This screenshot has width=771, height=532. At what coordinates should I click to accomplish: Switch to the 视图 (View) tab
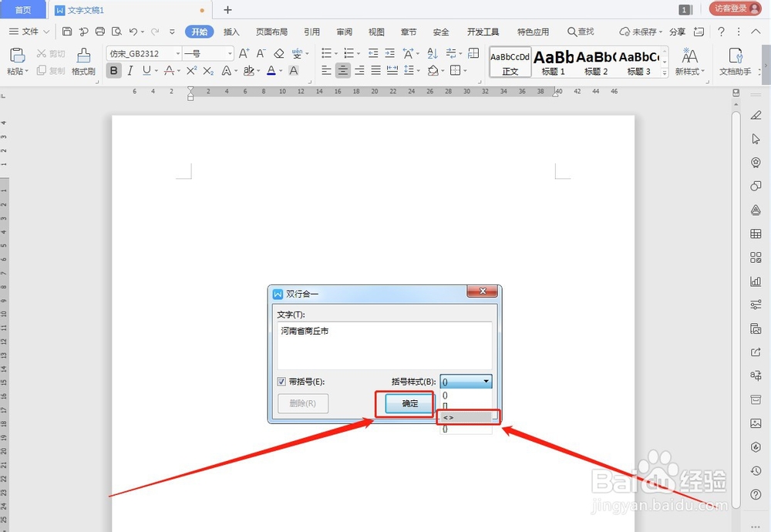point(376,32)
